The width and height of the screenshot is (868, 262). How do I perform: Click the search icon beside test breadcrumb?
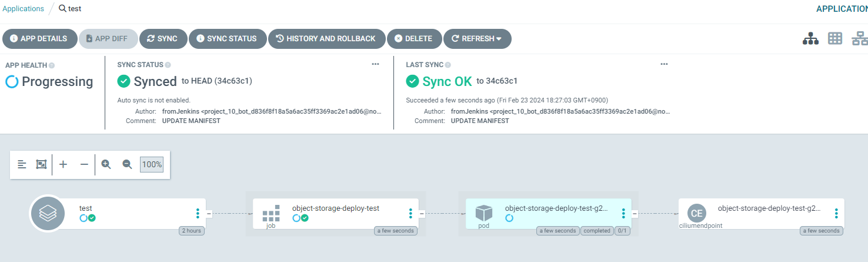63,9
